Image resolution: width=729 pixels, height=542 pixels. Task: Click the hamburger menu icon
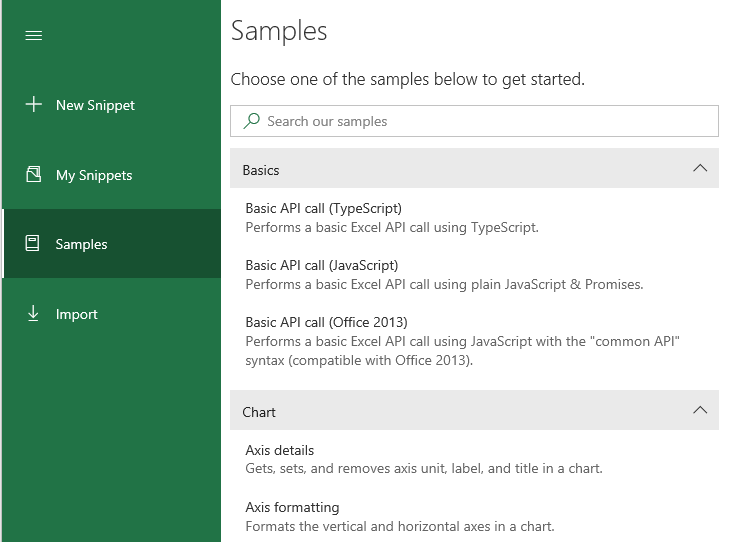[x=33, y=35]
